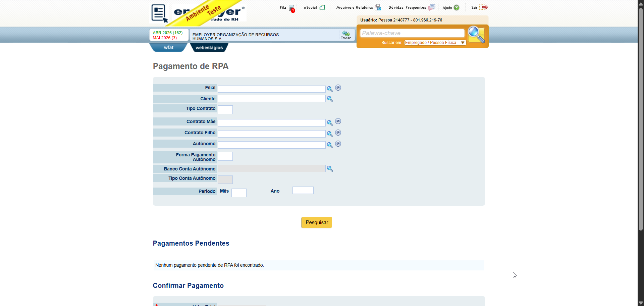Click the Pesquisar button
Viewport: 644px width, 306px height.
point(317,222)
